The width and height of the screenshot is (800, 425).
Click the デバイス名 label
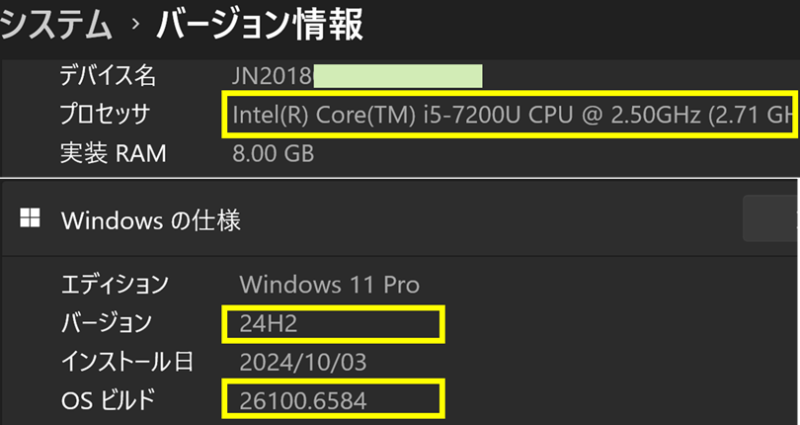click(x=107, y=76)
